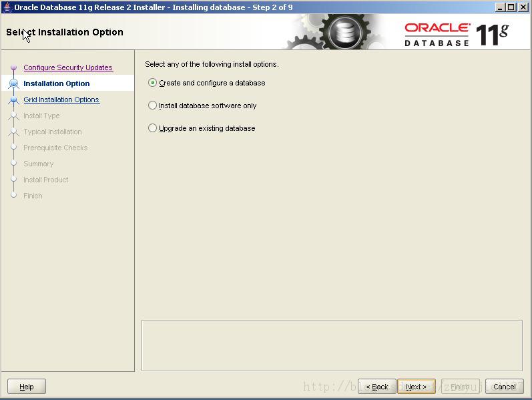Click the Configure Security Updates step bullet

point(13,67)
